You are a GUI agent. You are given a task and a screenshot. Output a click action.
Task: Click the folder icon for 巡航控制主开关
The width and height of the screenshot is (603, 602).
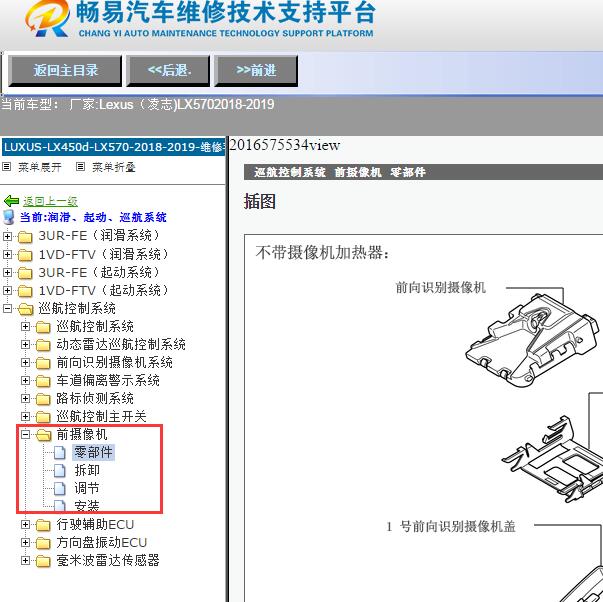43,417
